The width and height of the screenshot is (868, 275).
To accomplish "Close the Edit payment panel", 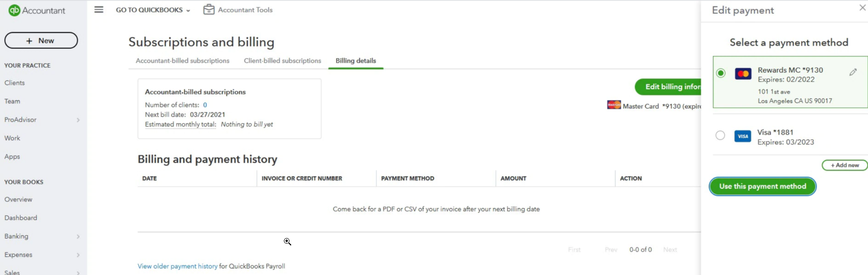I will point(861,7).
